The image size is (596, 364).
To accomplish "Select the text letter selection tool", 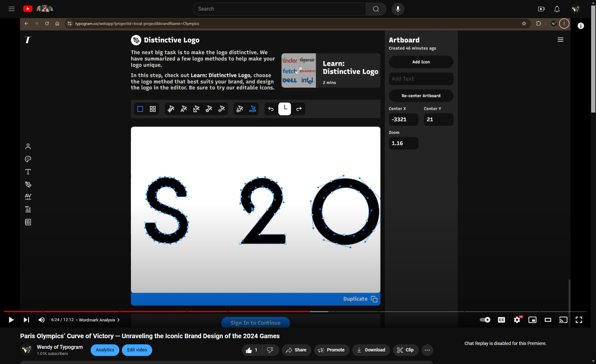I will (x=184, y=109).
